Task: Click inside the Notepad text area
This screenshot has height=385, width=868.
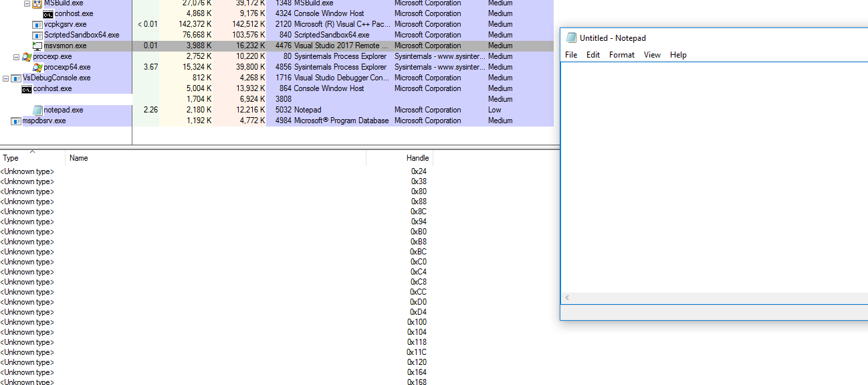Action: coord(709,174)
